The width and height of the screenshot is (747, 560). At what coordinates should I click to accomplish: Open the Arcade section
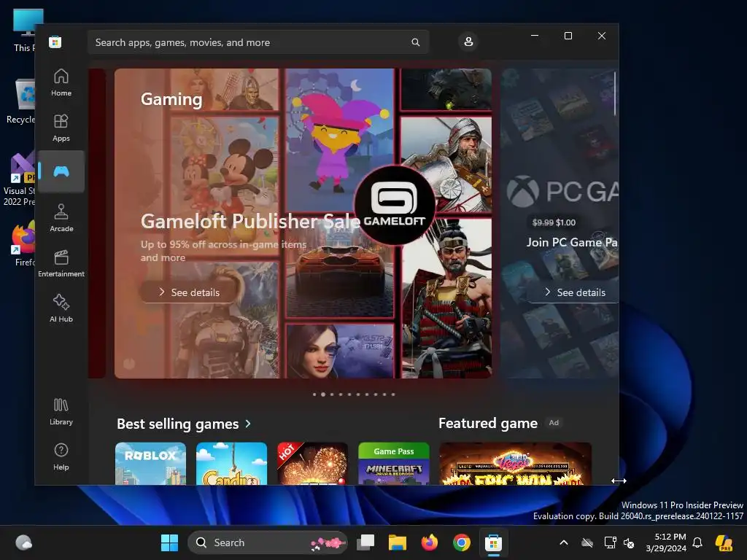click(x=61, y=218)
